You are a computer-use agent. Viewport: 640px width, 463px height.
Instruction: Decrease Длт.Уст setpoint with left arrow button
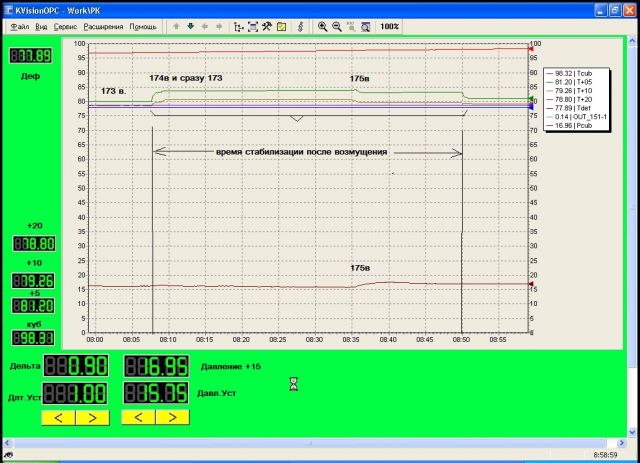point(57,417)
